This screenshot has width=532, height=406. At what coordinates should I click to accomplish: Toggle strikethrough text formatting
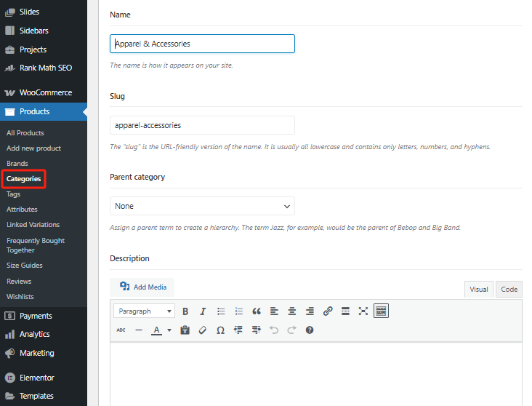click(x=121, y=330)
